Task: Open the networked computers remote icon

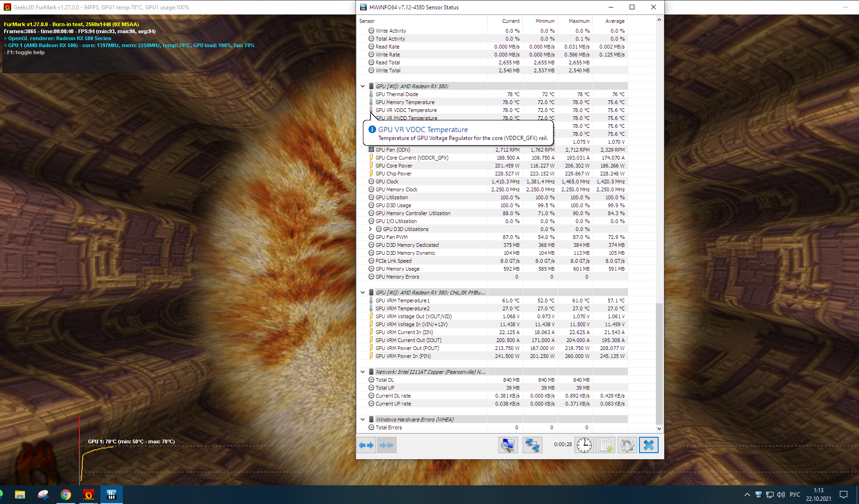Action: pyautogui.click(x=532, y=445)
